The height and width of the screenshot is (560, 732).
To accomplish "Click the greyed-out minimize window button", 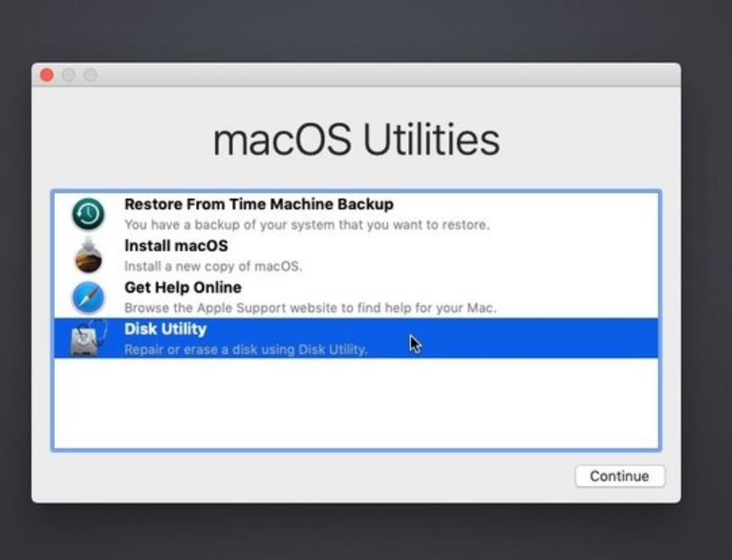I will pyautogui.click(x=68, y=75).
